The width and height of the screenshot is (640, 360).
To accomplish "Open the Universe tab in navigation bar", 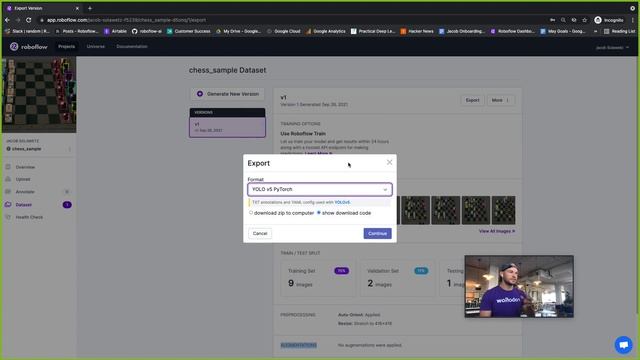I will pos(96,47).
